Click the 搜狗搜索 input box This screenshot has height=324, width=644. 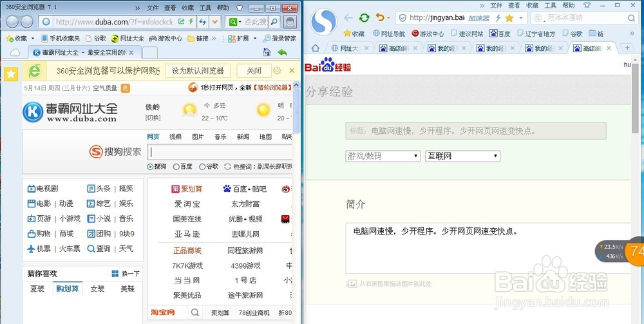pos(220,152)
